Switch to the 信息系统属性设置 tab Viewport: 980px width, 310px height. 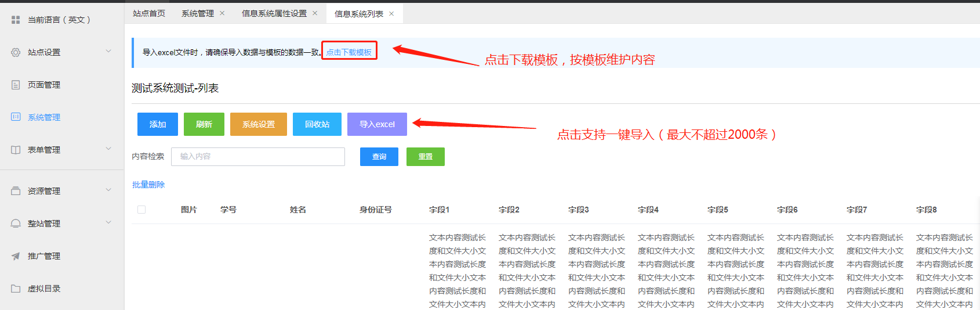tap(274, 13)
